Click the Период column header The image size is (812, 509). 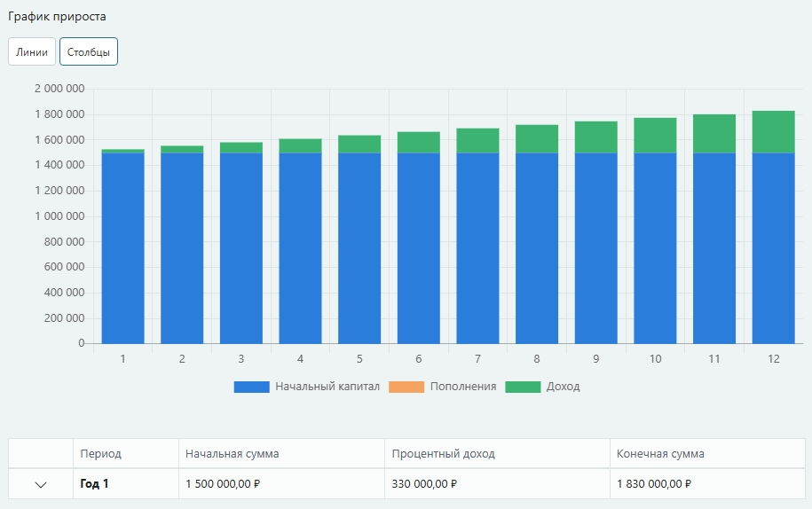(x=100, y=453)
